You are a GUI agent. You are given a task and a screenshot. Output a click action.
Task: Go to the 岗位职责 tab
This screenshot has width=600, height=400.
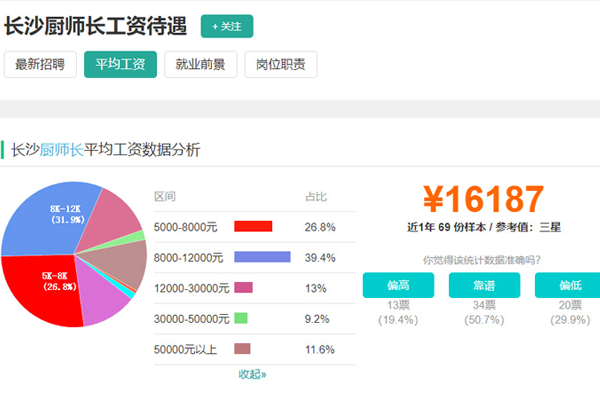(x=280, y=65)
